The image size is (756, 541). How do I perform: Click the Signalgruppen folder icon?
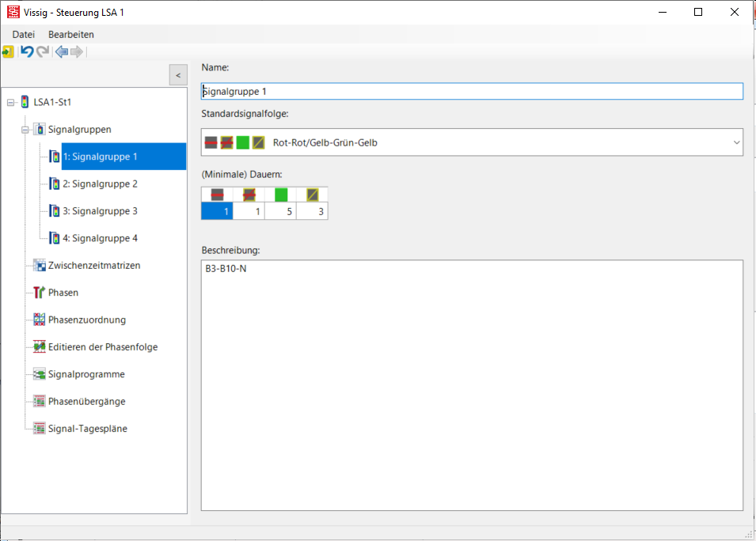(x=40, y=129)
